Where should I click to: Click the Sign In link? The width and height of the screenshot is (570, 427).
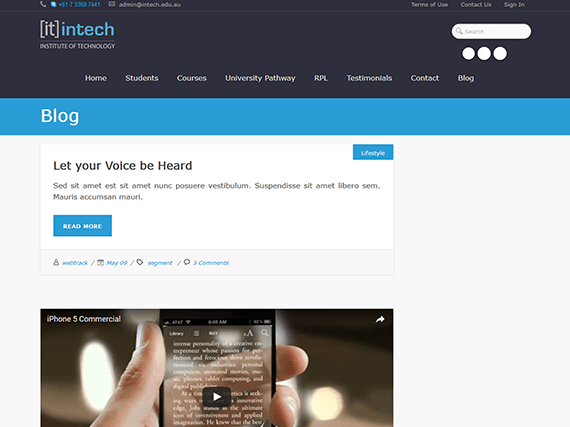[x=514, y=4]
